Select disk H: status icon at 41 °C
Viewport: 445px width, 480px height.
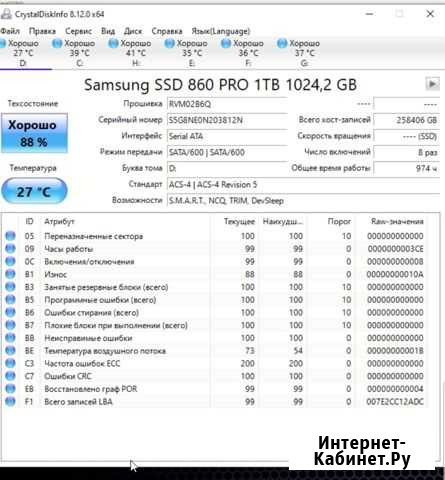point(114,44)
